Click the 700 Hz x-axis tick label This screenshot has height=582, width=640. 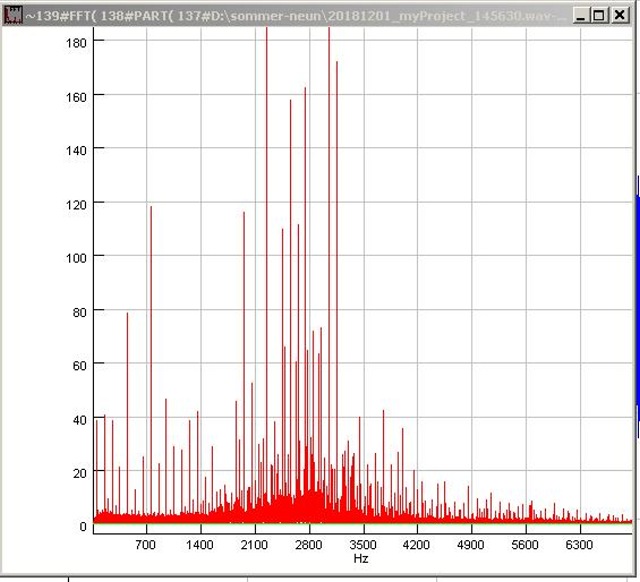146,545
